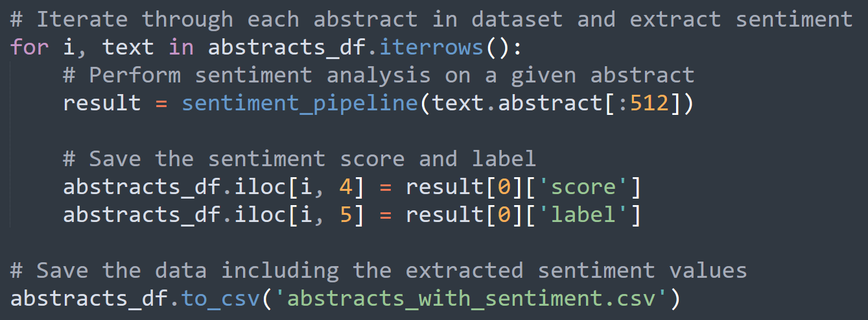Click the 'for' keyword in loop
This screenshot has height=320, width=868.
click(29, 47)
